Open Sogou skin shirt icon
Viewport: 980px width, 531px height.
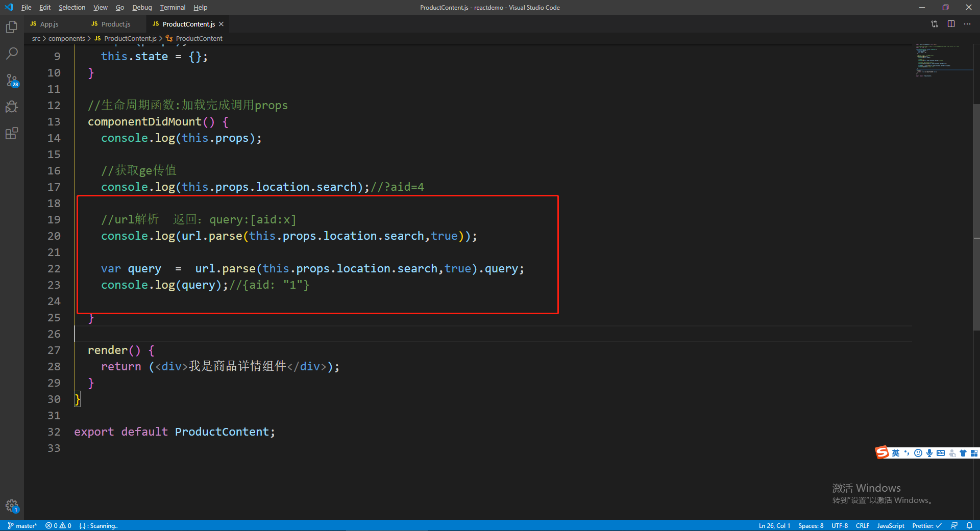coord(963,453)
